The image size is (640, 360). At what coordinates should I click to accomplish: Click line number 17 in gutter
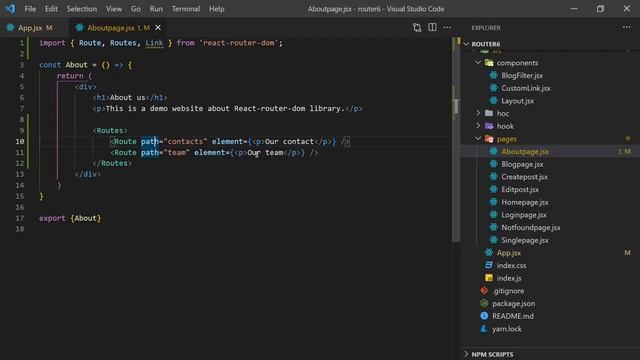click(x=20, y=218)
